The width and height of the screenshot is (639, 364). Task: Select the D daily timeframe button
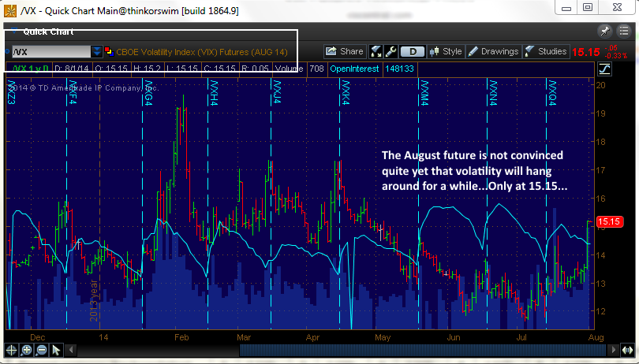(412, 51)
